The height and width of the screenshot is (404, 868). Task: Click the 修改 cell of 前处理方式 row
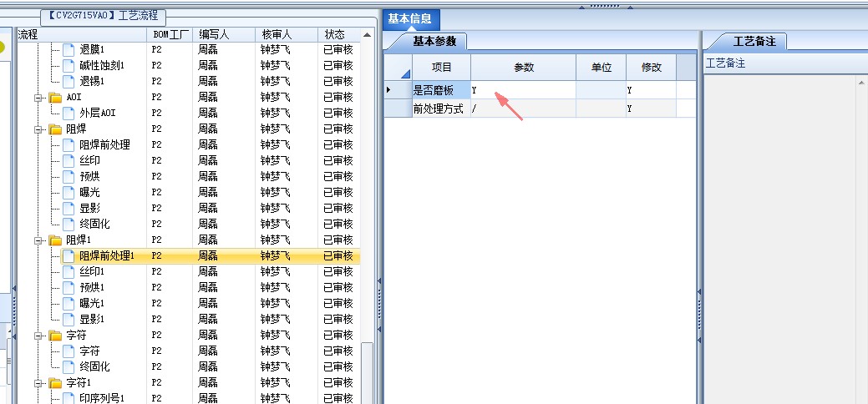point(651,109)
